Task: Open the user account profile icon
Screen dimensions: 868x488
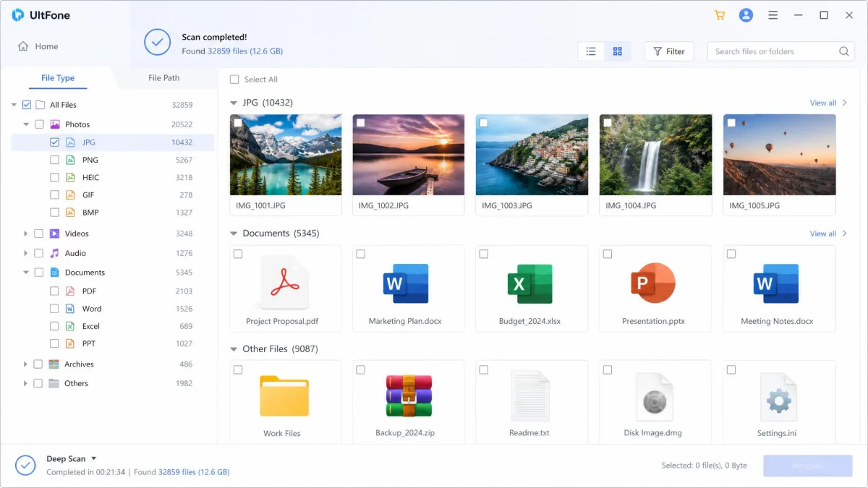Action: pos(746,15)
